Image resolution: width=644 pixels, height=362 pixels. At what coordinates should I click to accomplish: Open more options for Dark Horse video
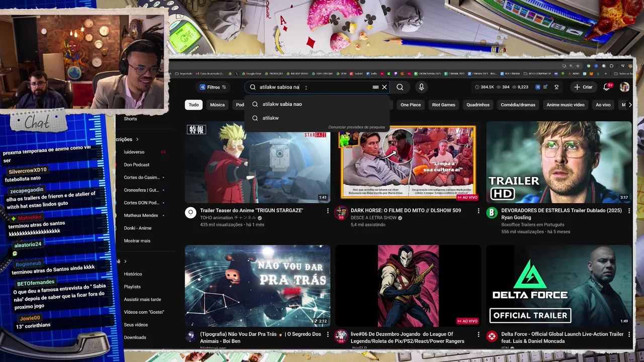pyautogui.click(x=478, y=211)
